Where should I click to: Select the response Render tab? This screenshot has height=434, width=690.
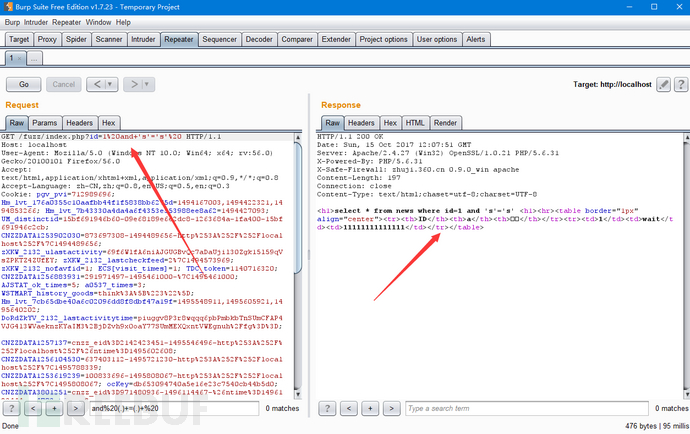445,123
